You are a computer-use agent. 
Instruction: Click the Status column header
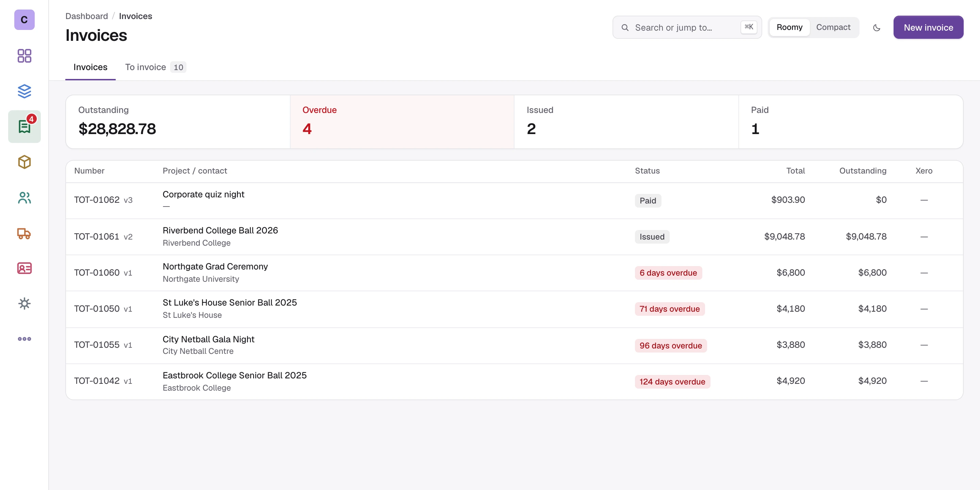coord(647,171)
